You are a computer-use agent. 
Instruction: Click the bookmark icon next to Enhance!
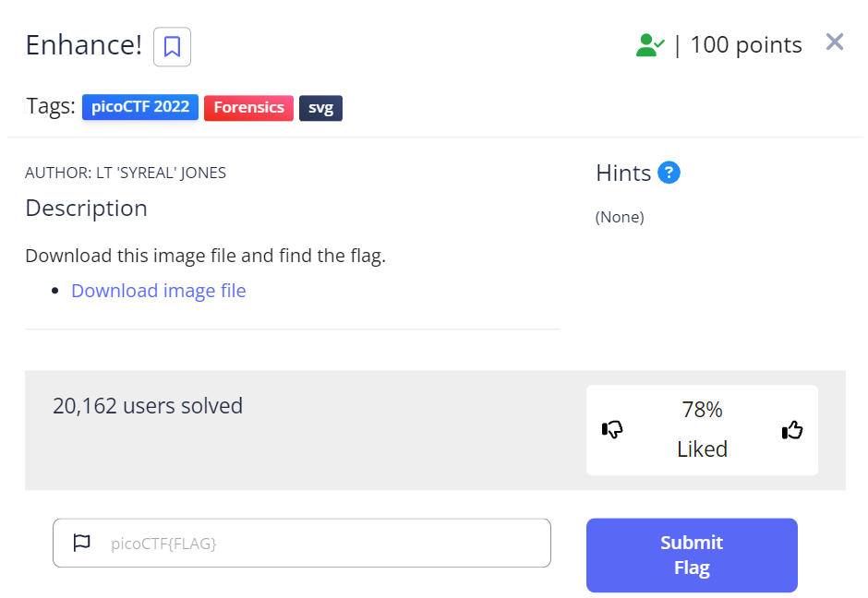pyautogui.click(x=171, y=47)
